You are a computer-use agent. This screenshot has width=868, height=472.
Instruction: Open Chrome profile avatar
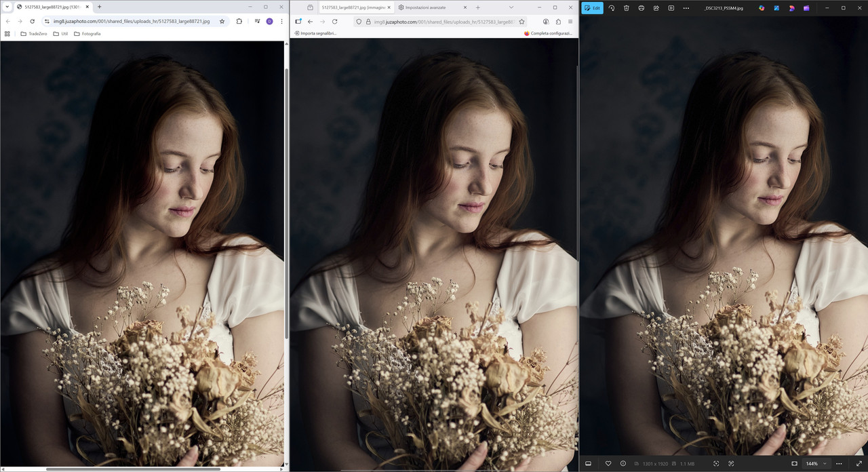[269, 21]
